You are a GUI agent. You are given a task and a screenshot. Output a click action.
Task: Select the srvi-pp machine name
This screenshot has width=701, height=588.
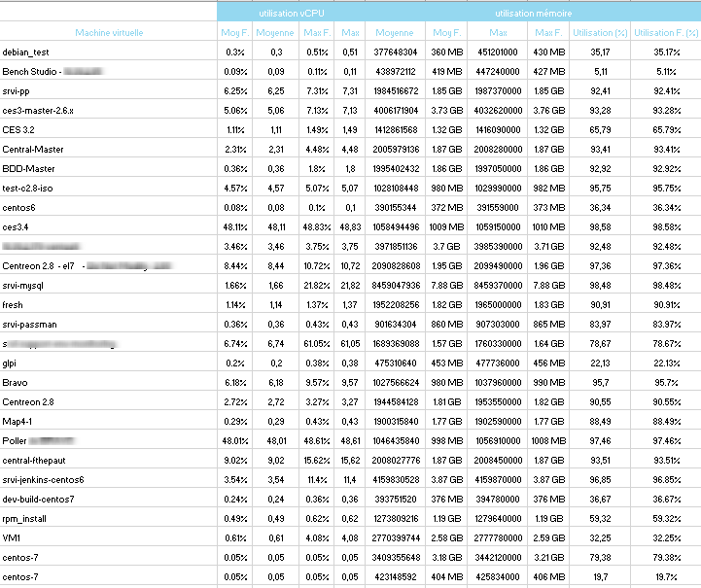(x=17, y=90)
